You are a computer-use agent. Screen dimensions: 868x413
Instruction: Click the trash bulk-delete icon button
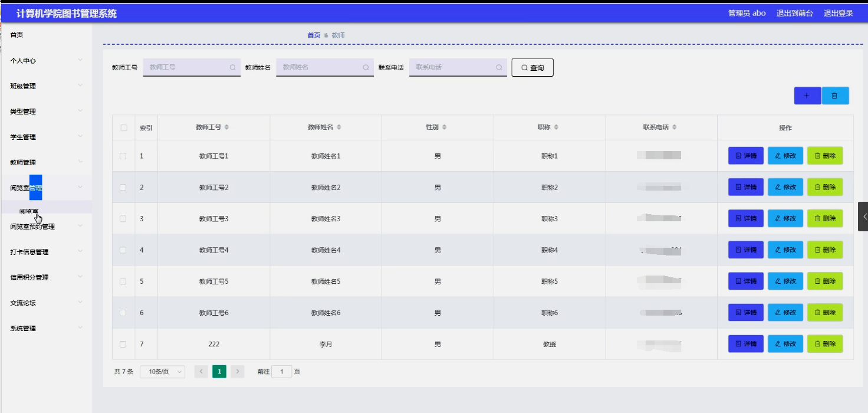(x=835, y=96)
